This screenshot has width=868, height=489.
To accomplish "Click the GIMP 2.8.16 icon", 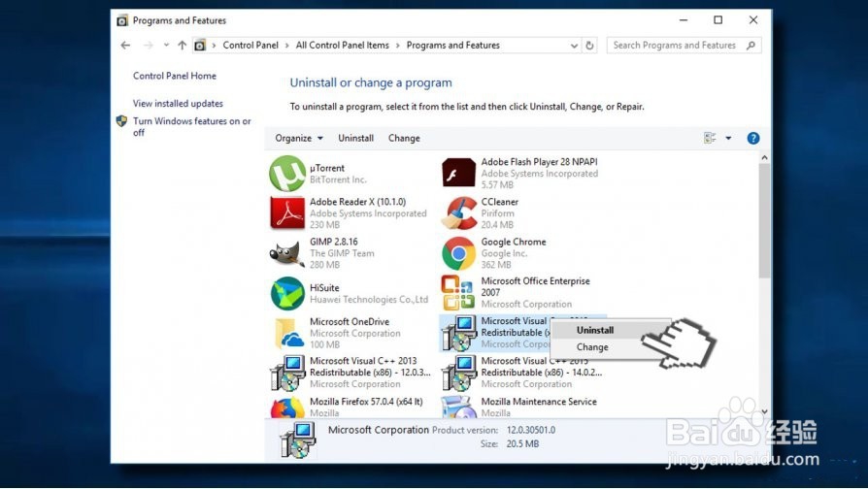I will (x=287, y=253).
